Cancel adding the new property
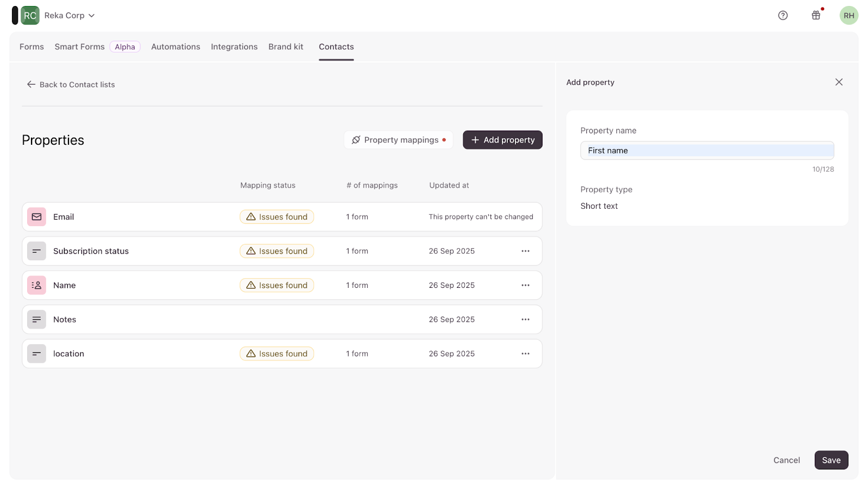Image resolution: width=868 pixels, height=489 pixels. [x=786, y=460]
